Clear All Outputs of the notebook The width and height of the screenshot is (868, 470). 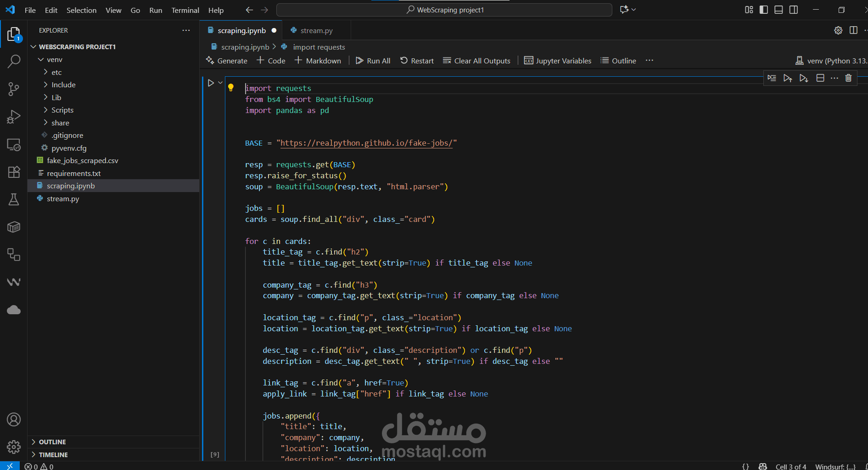click(x=476, y=60)
